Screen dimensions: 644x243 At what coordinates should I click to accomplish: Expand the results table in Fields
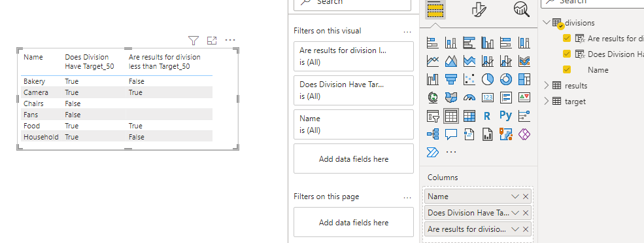click(x=546, y=86)
